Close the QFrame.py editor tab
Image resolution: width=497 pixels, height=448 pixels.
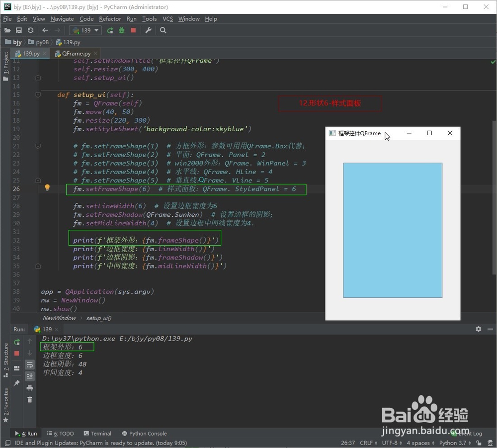coord(95,53)
